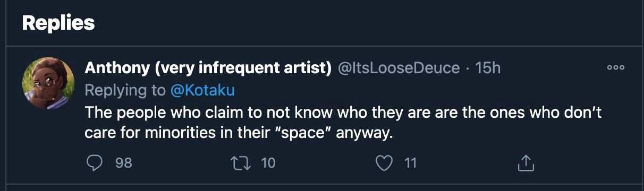This screenshot has height=191, width=644.
Task: Click the "Replying to" label
Action: point(125,91)
